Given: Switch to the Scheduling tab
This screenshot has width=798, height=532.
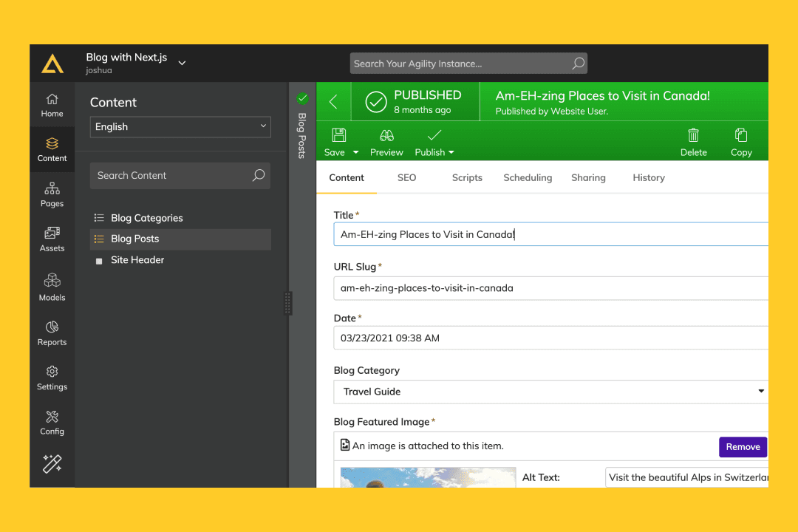Looking at the screenshot, I should tap(528, 177).
